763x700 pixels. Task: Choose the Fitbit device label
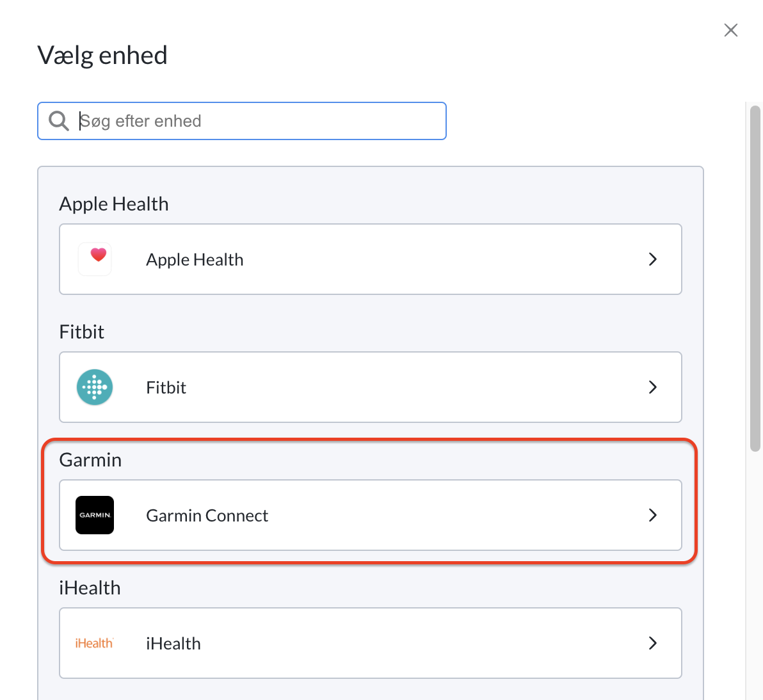pos(166,388)
